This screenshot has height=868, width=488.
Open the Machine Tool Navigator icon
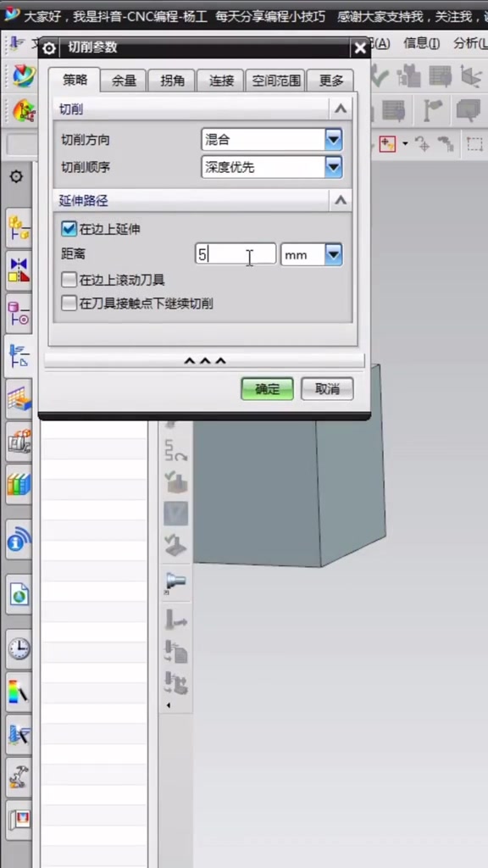pyautogui.click(x=19, y=442)
